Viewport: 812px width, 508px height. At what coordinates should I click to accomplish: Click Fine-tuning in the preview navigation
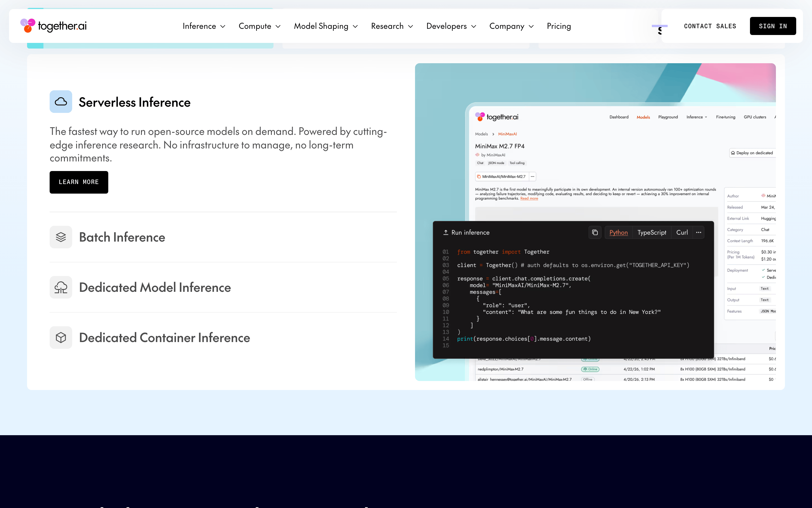click(725, 117)
